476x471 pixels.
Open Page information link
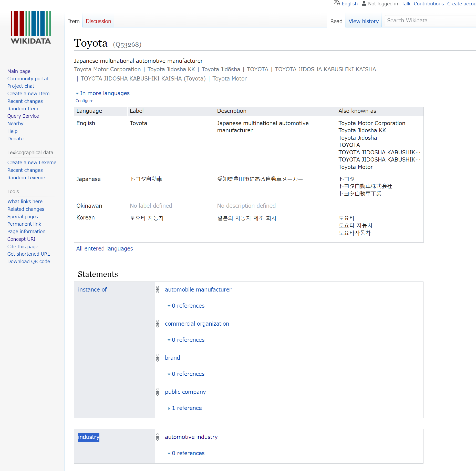tap(26, 231)
